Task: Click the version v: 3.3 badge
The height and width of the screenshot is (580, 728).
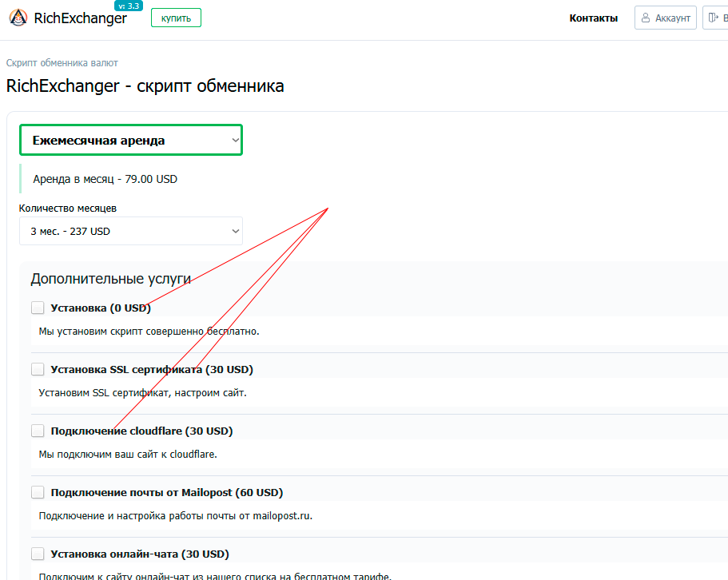Action: click(129, 6)
